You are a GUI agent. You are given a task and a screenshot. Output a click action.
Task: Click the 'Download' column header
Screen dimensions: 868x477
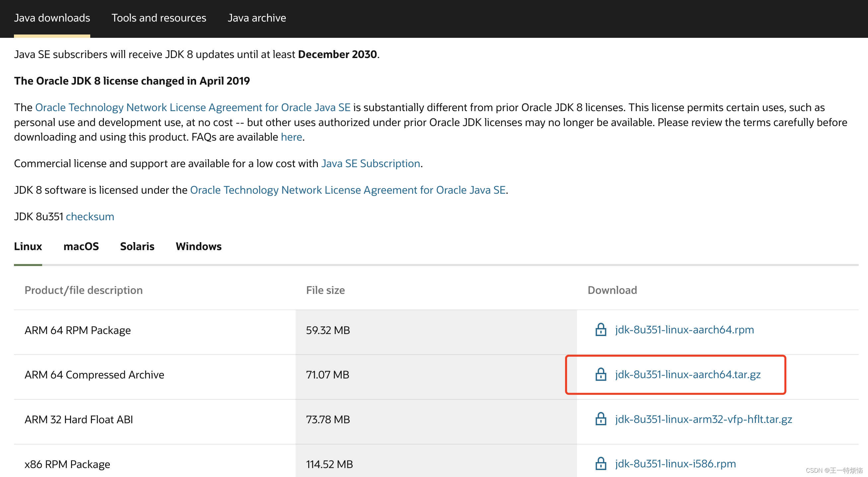pyautogui.click(x=612, y=290)
